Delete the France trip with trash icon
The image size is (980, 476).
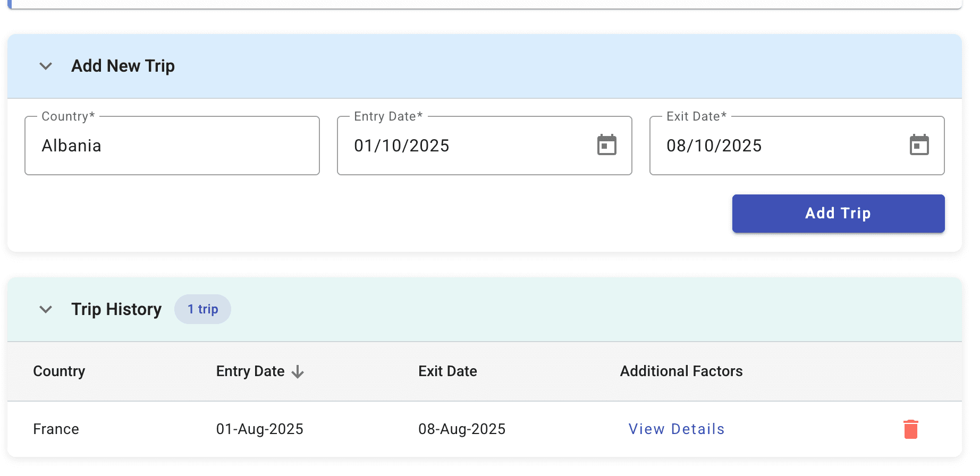[x=910, y=429]
